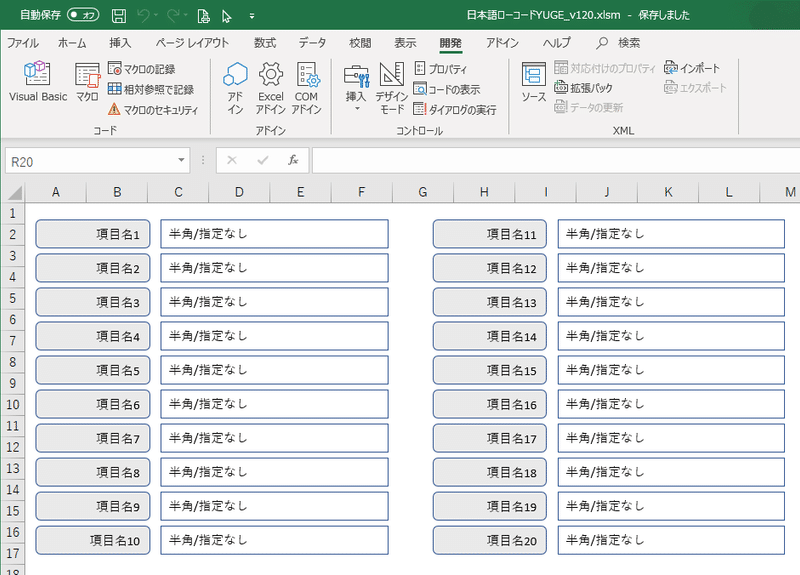Click the formula bar input area

(x=556, y=161)
